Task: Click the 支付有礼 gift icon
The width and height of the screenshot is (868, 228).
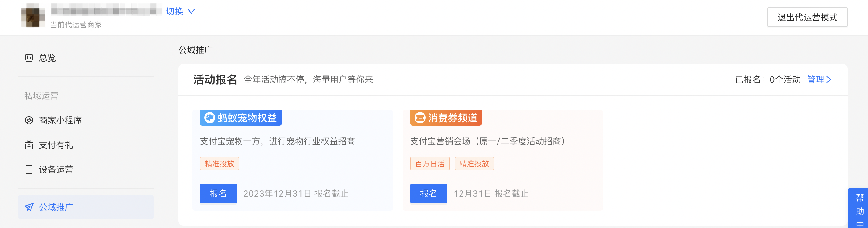Action: (29, 145)
